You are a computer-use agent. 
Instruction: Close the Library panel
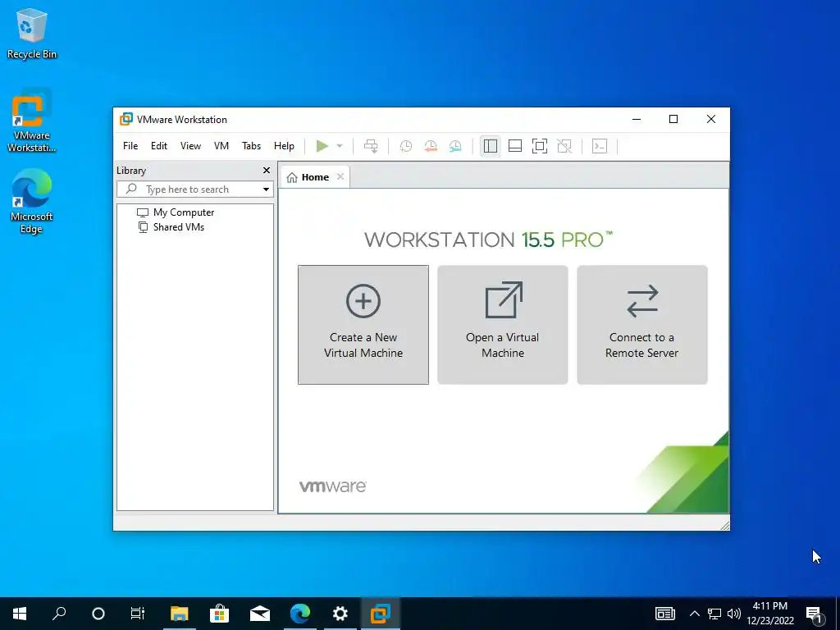tap(267, 171)
